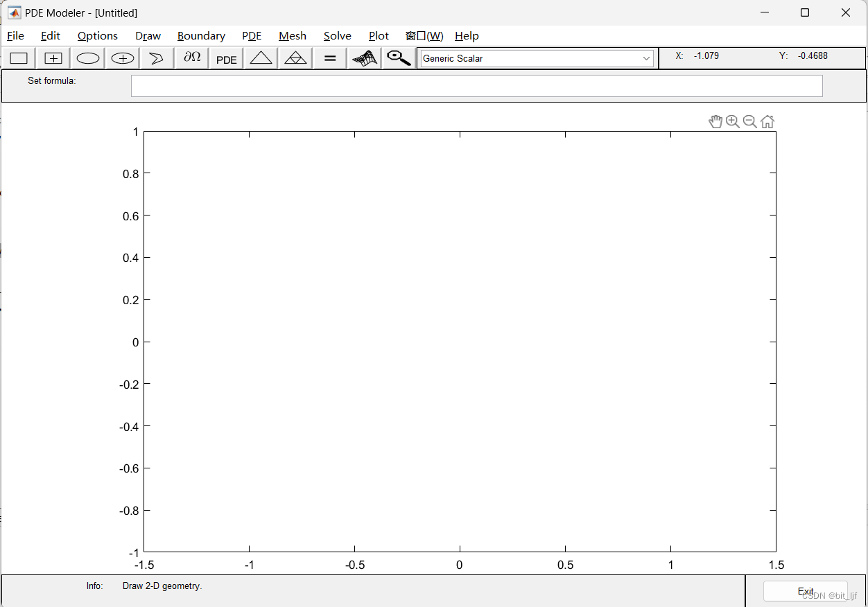868x607 pixels.
Task: Initialize the mesh with the triangle icon
Action: [x=261, y=58]
